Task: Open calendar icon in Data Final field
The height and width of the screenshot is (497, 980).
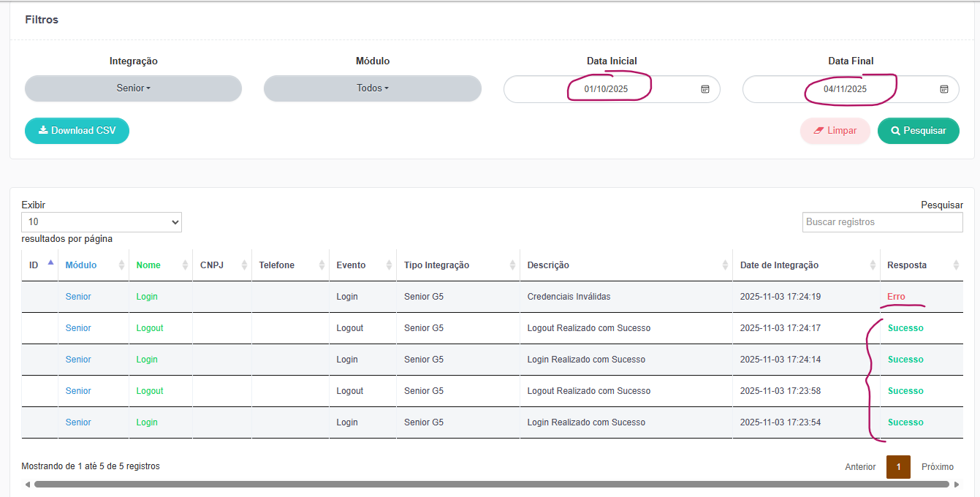Action: coord(944,89)
